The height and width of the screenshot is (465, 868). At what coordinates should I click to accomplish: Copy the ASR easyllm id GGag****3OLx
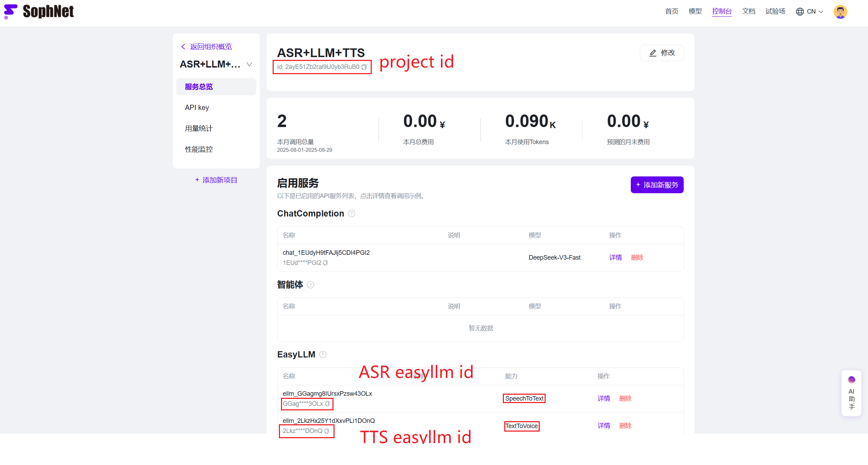[x=328, y=404]
